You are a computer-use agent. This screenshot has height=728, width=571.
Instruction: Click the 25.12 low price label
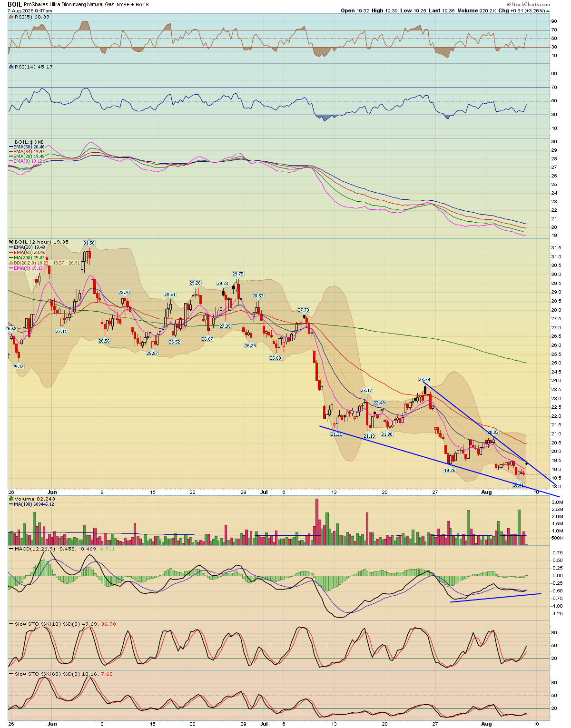pyautogui.click(x=18, y=366)
